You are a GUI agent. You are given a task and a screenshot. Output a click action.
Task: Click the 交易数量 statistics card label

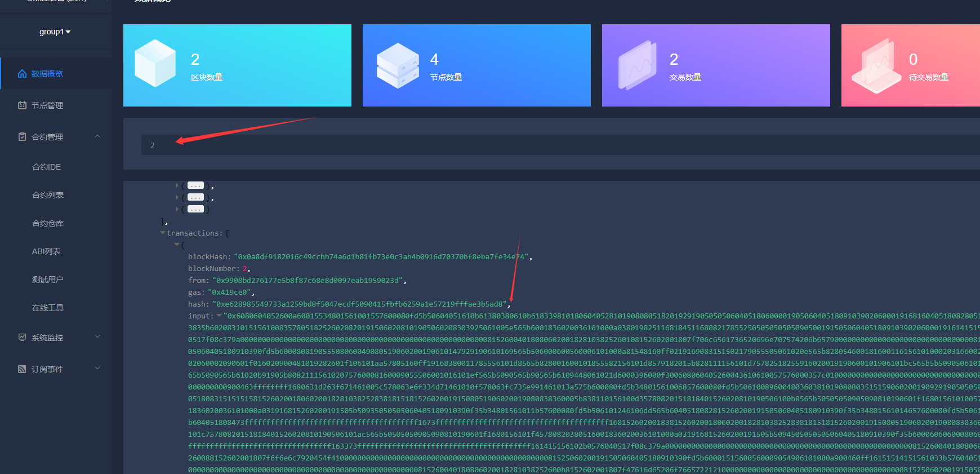click(685, 77)
